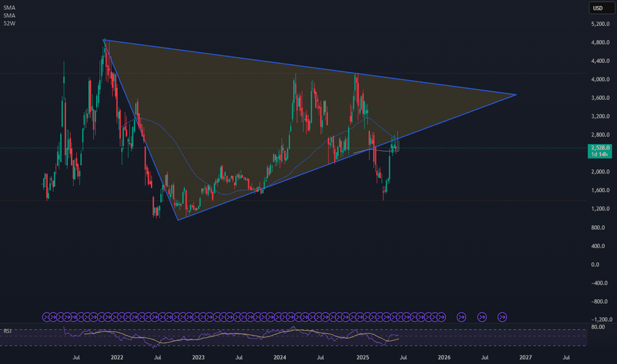Click the current price label 2,528.0

click(x=600, y=148)
